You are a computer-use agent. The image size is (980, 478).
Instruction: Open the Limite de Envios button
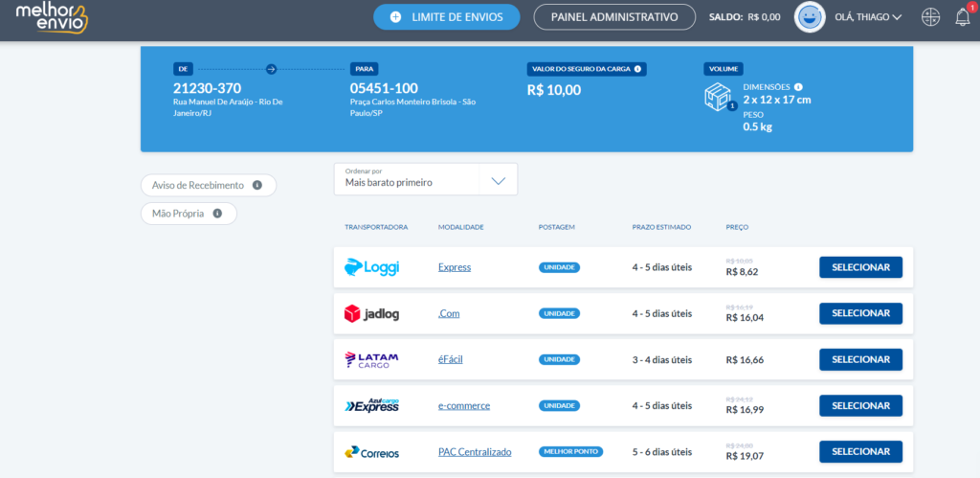click(x=446, y=17)
